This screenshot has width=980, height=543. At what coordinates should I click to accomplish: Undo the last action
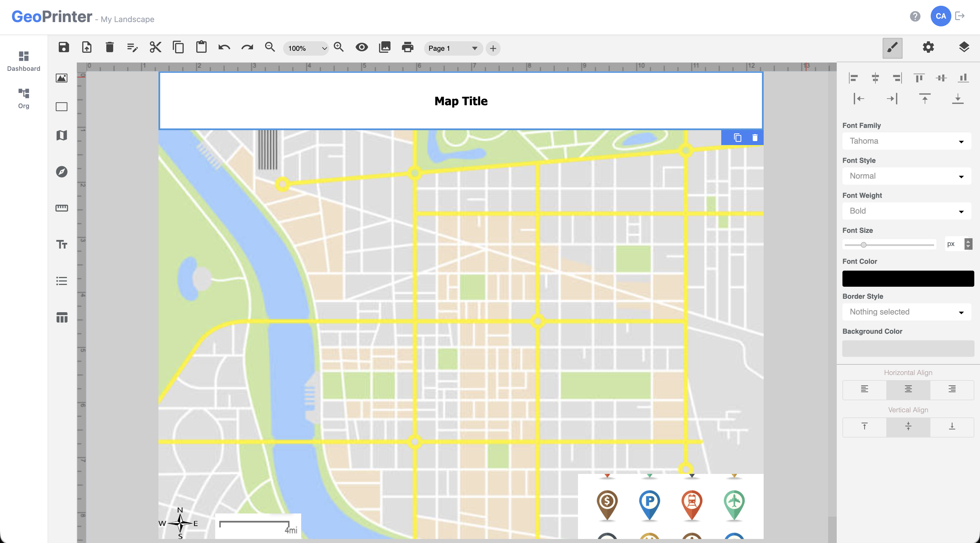[224, 48]
